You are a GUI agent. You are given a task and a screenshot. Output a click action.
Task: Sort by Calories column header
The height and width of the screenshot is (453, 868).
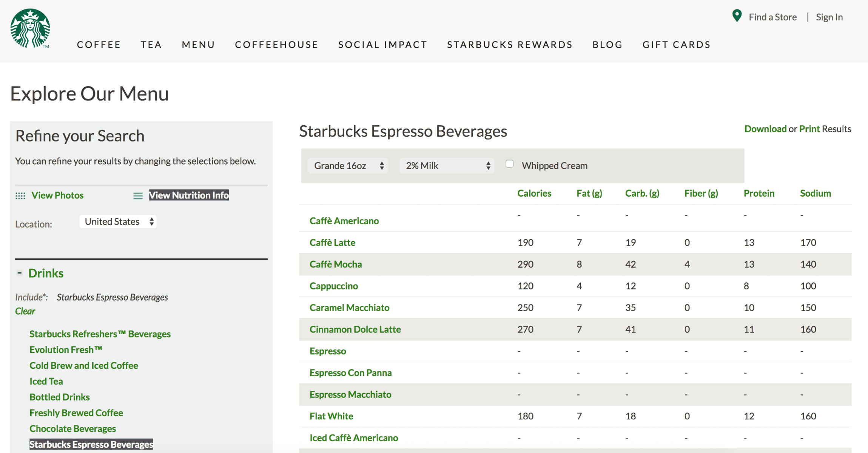(x=534, y=193)
